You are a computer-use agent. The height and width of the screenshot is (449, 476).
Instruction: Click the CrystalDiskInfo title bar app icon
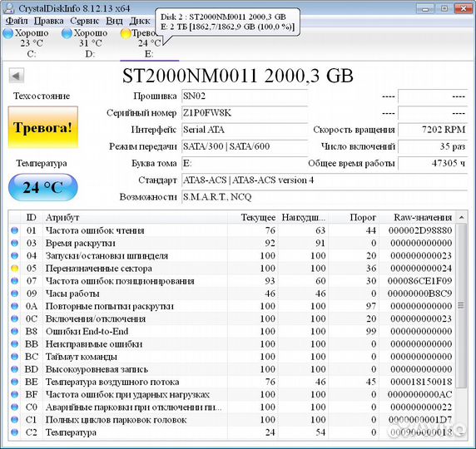pos(9,7)
